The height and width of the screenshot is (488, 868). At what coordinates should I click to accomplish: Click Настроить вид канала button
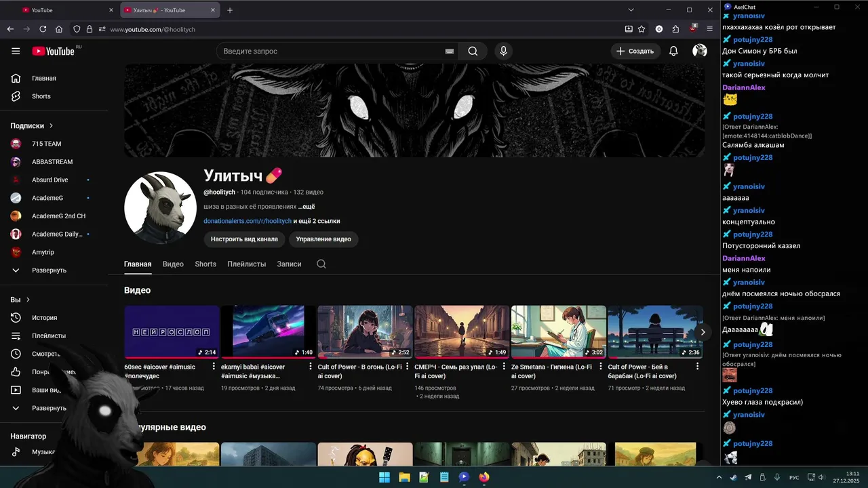pos(244,239)
